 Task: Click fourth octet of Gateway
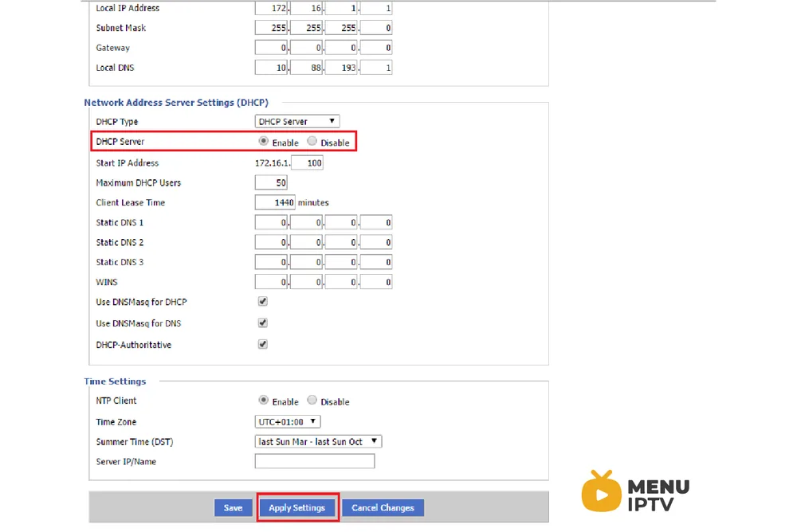376,48
